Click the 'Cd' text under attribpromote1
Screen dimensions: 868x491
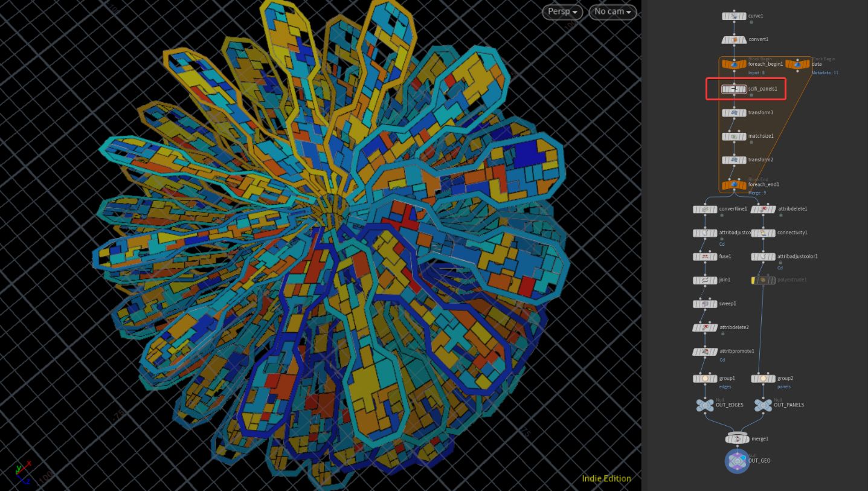pos(722,360)
